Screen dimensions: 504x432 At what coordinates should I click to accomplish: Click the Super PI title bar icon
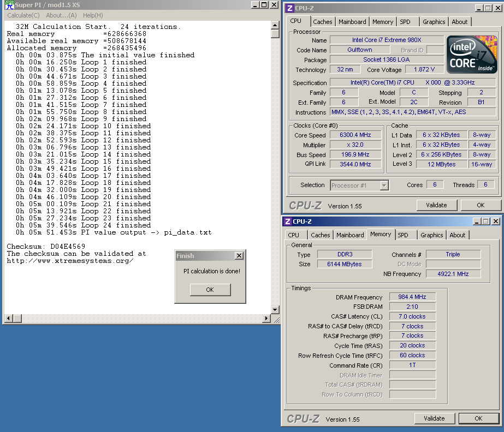tap(9, 5)
